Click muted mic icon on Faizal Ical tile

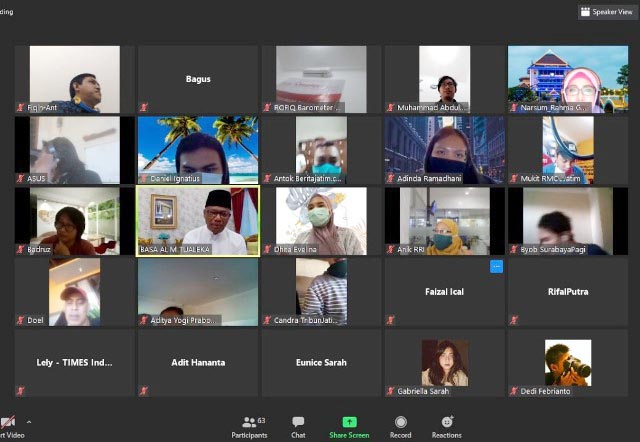click(x=390, y=320)
